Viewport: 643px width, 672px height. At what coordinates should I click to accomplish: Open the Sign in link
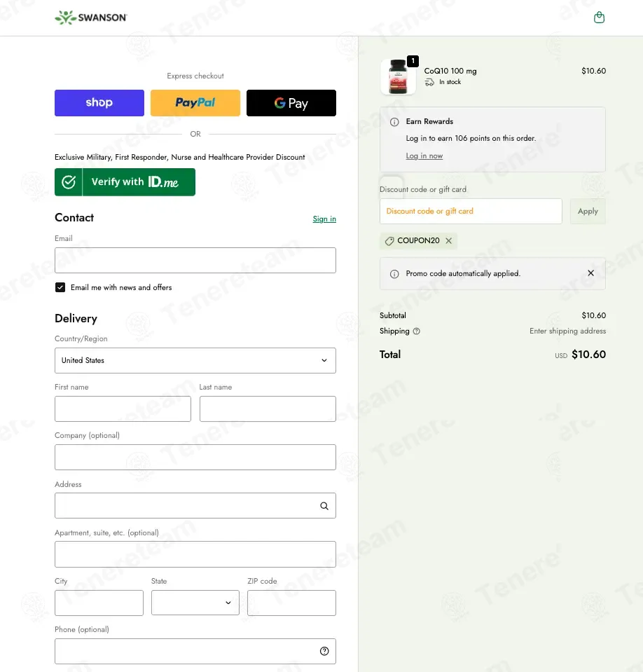324,219
